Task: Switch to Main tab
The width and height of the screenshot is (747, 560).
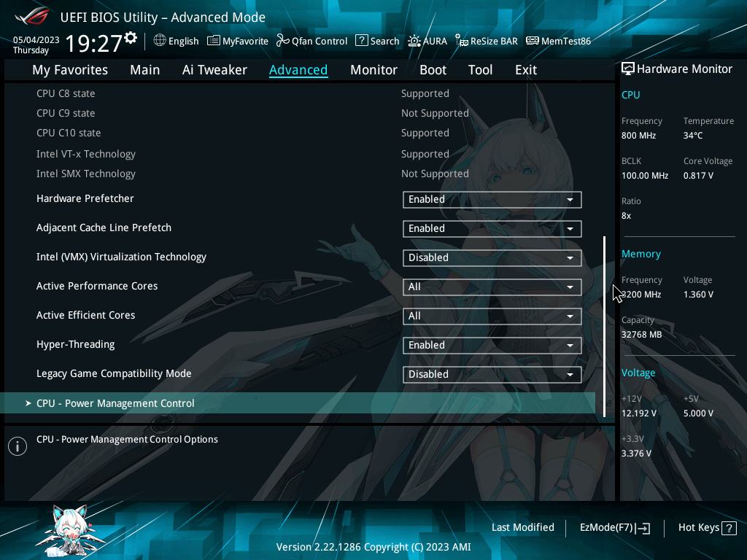Action: pyautogui.click(x=145, y=70)
